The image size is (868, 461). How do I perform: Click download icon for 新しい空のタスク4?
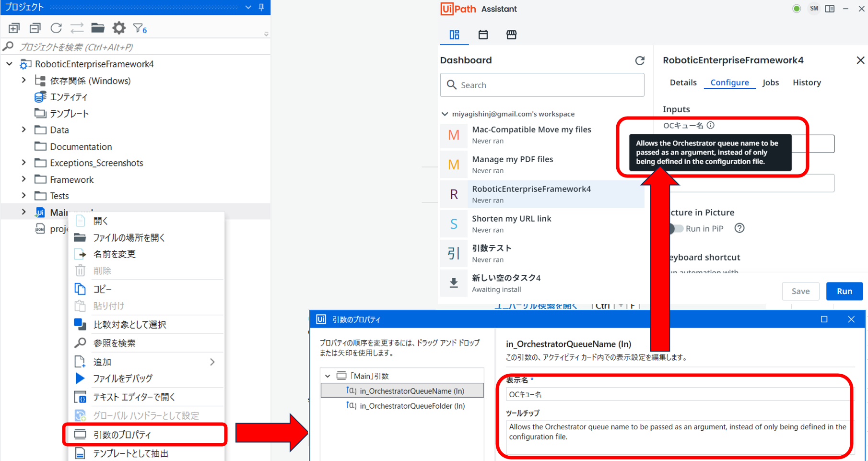454,283
